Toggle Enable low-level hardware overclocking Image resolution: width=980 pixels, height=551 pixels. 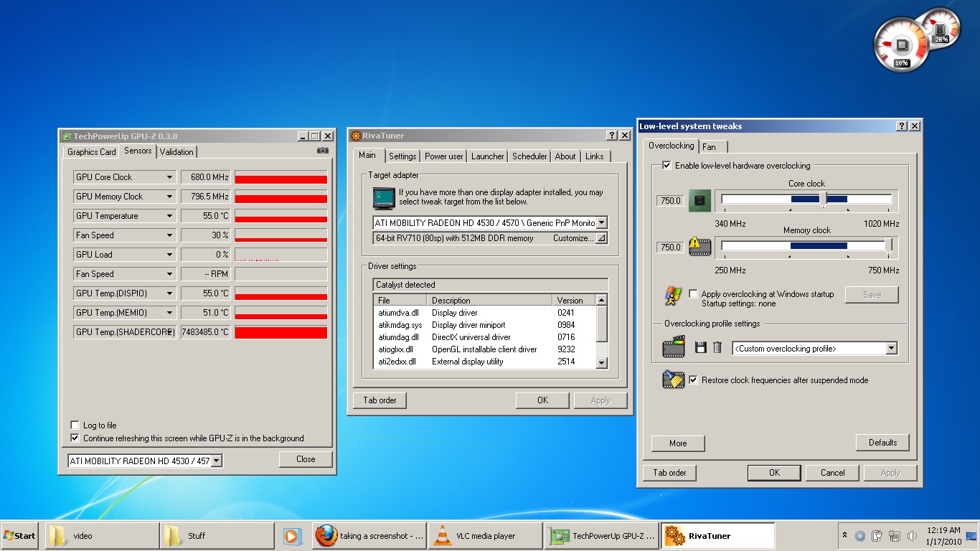666,166
